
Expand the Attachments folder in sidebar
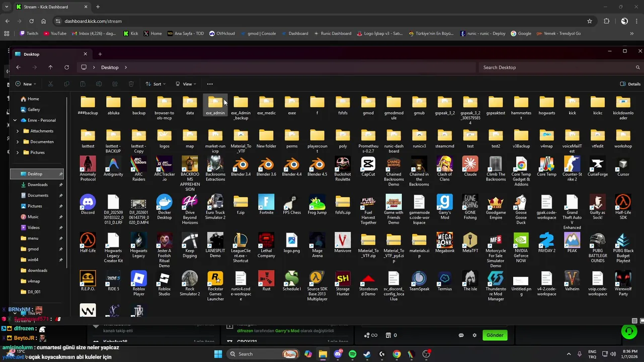click(18, 131)
